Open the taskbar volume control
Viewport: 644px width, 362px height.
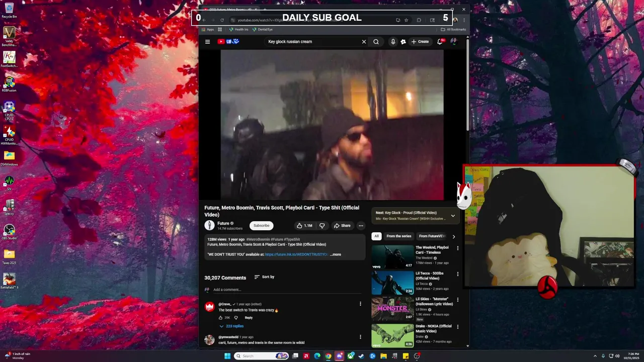(x=618, y=356)
